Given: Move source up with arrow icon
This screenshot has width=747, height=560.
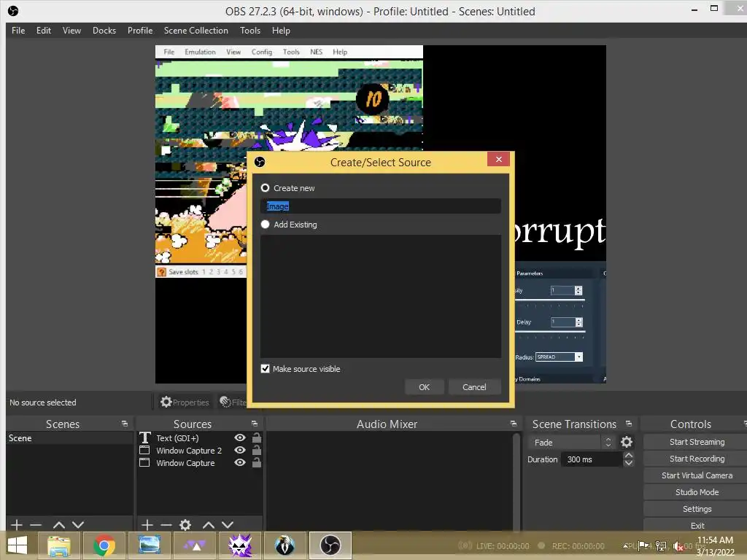Looking at the screenshot, I should 209,525.
